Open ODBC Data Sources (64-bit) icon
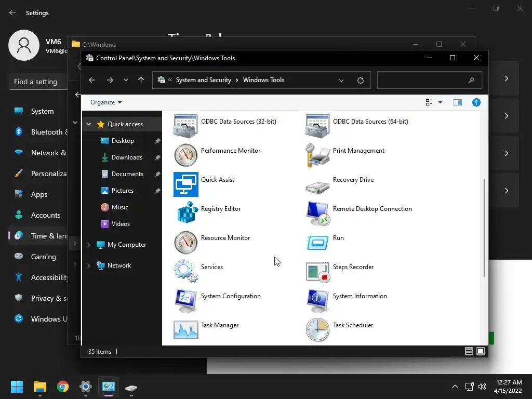 pos(317,126)
